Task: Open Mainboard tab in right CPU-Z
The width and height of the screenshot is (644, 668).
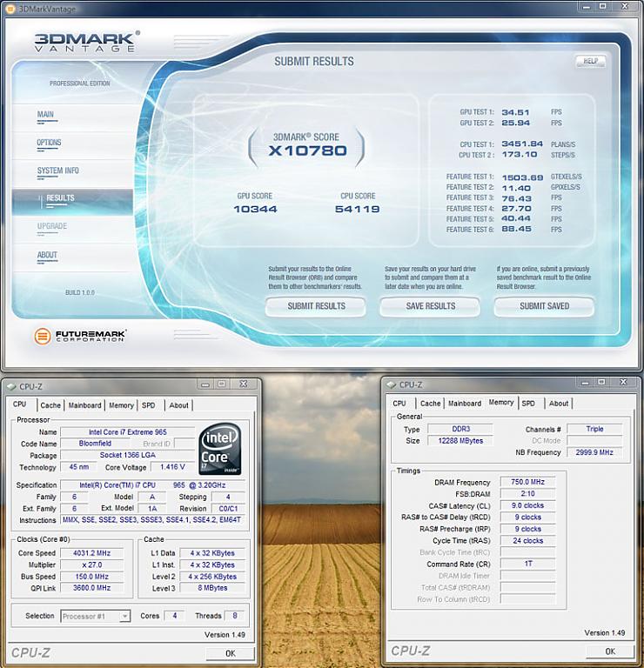Action: pos(465,403)
